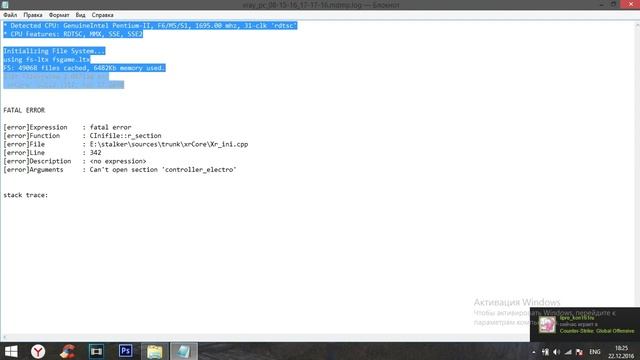Open the Вид menu
Viewport: 640px width, 360px height.
[80, 15]
